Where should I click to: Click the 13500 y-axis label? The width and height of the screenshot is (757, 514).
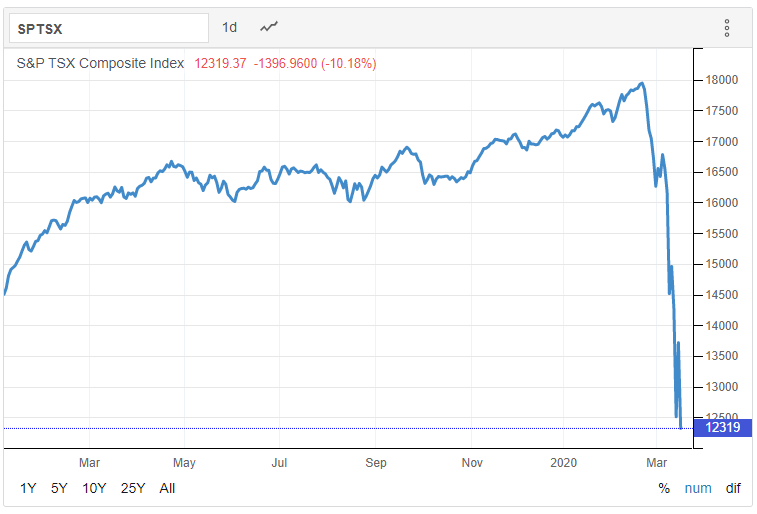[722, 357]
